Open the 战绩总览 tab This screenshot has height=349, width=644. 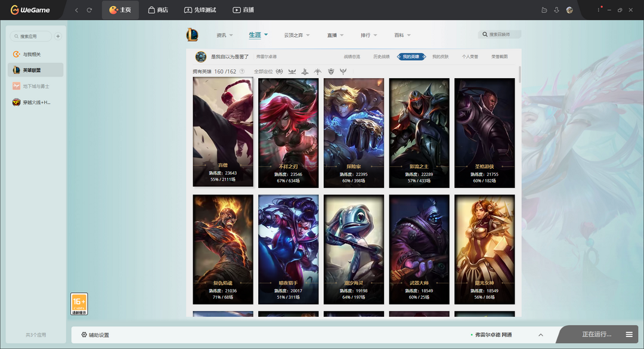pyautogui.click(x=352, y=56)
